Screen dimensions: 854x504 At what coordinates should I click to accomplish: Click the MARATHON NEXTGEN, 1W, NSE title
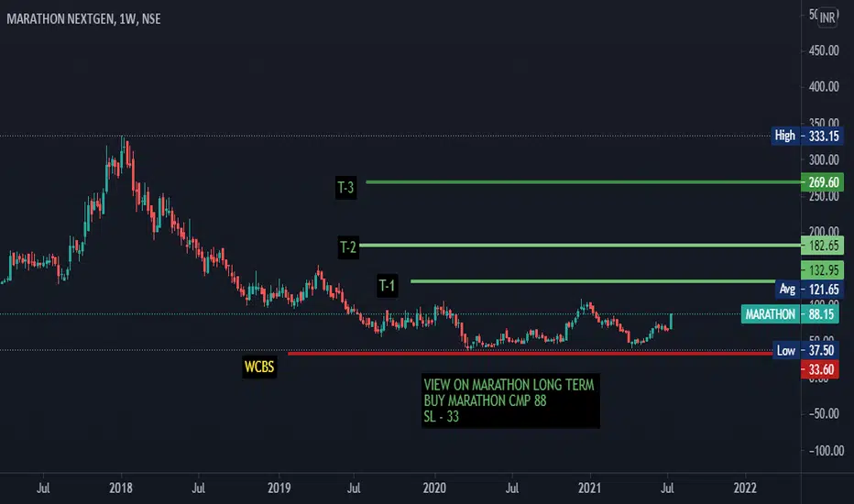[x=83, y=19]
